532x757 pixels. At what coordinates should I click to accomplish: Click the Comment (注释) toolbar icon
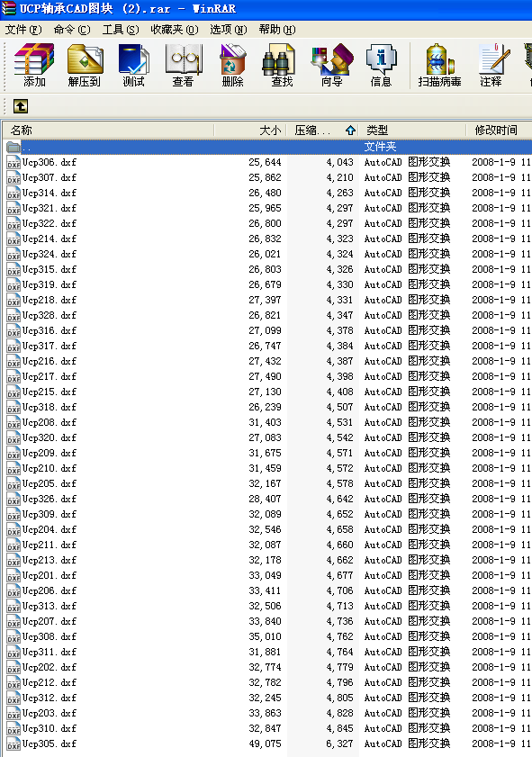491,65
